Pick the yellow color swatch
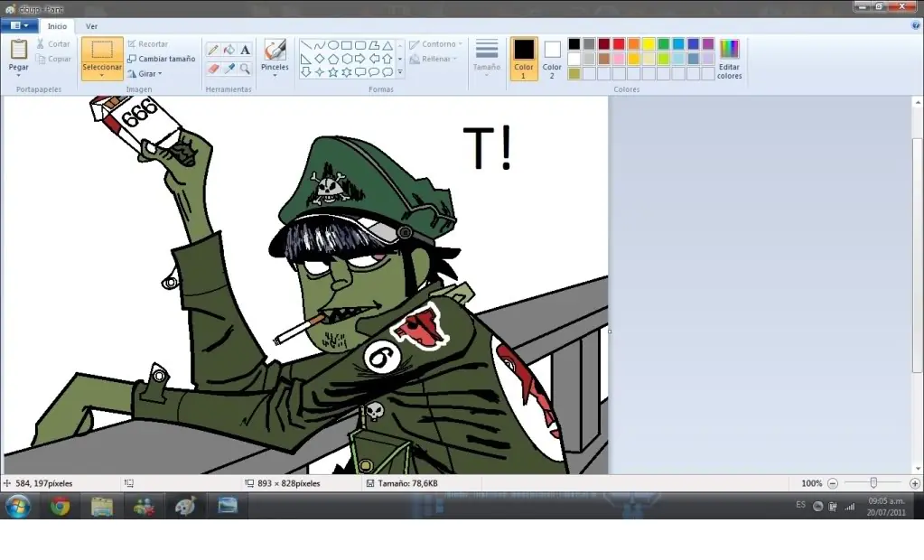This screenshot has height=560, width=924. (649, 44)
